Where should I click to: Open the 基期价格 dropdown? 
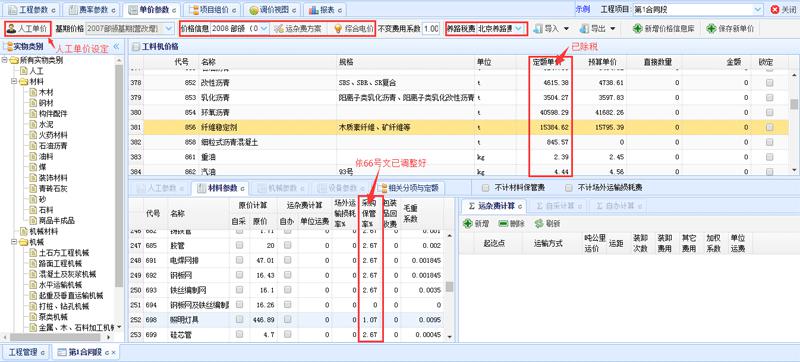pyautogui.click(x=169, y=29)
